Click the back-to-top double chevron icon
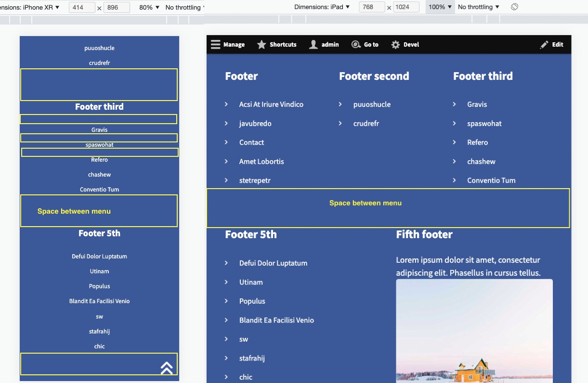Viewport: 588px width, 383px height. 167,367
